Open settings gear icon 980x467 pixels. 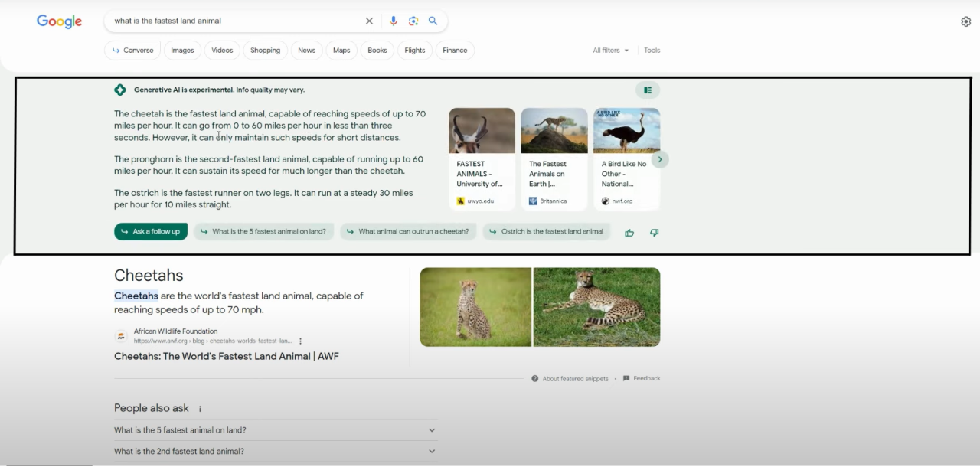965,21
